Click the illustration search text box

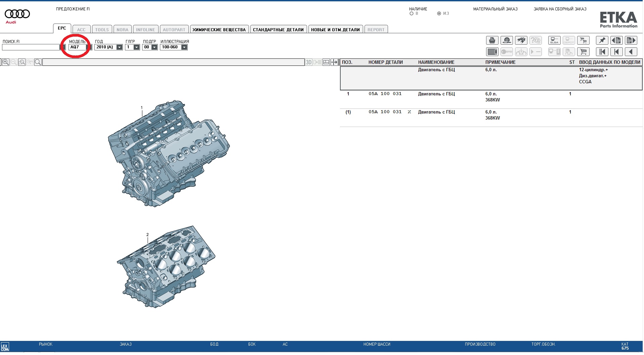[x=173, y=62]
